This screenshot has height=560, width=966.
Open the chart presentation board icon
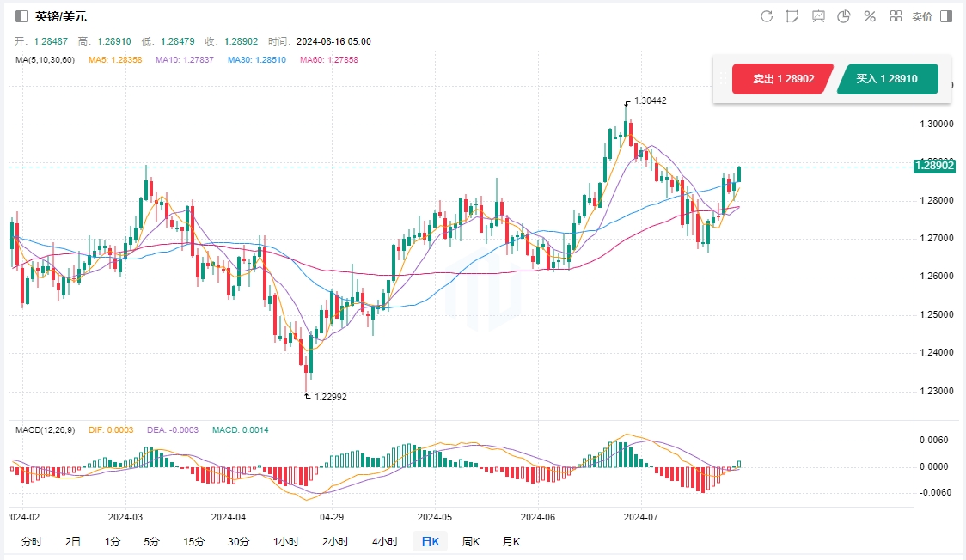818,16
